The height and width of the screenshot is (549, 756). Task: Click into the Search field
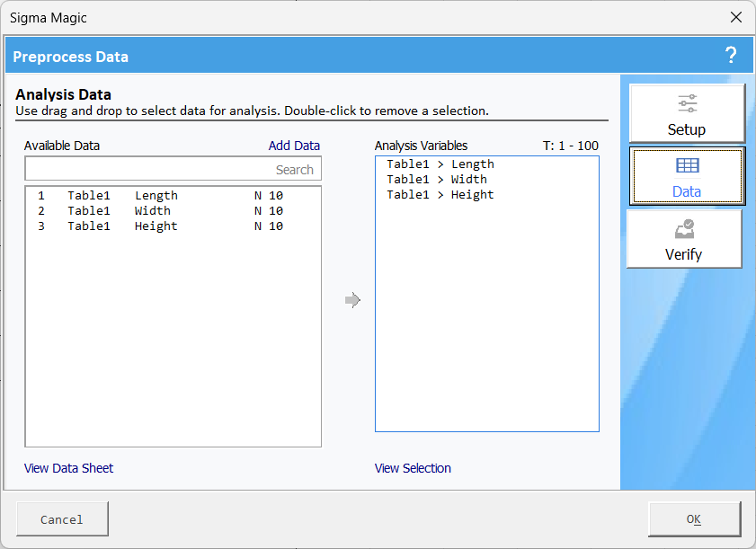[x=173, y=169]
